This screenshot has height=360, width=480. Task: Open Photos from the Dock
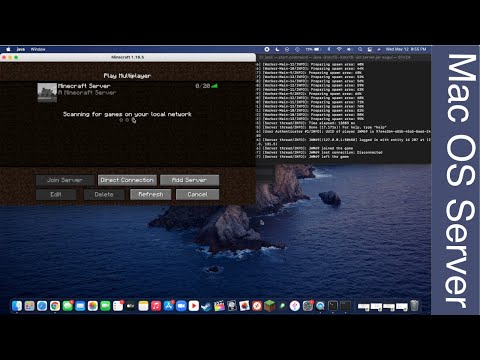(x=93, y=306)
